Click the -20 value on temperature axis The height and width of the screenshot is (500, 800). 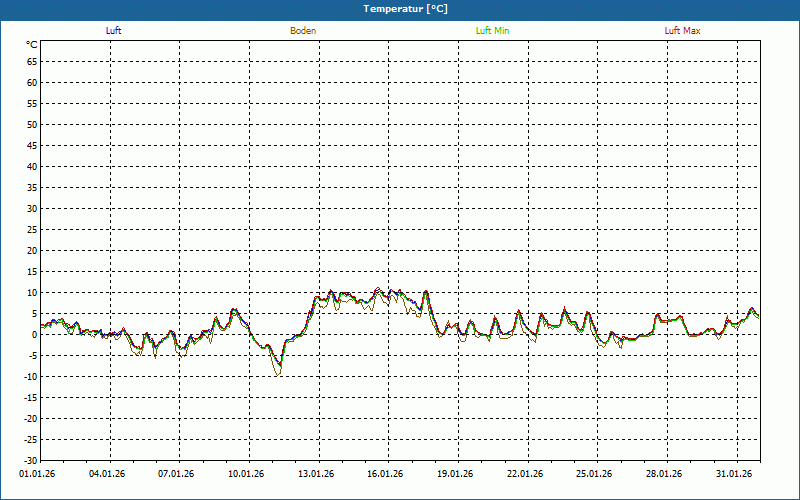(31, 418)
